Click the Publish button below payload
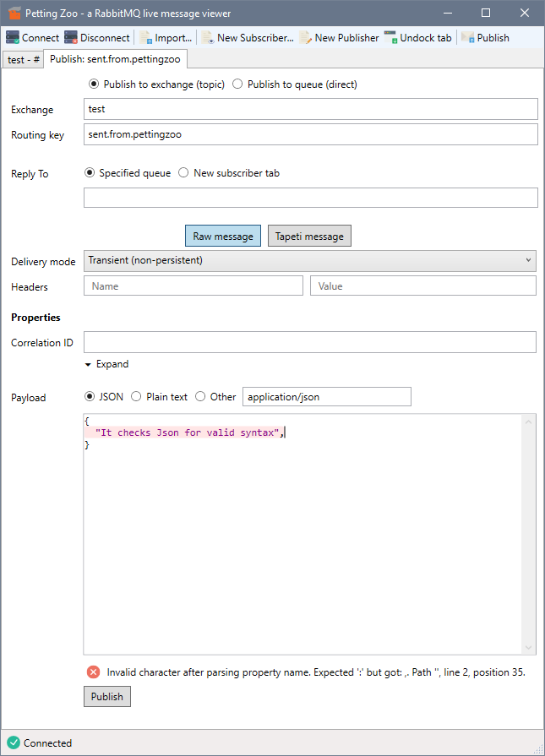This screenshot has height=756, width=545. (107, 697)
